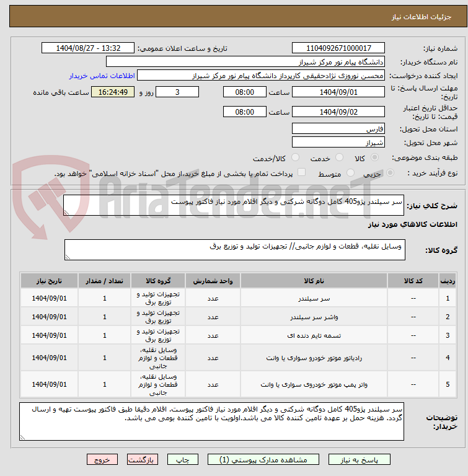Screen dimensions: 468x476
Task: Click the response deadline hour 08:00 field
Action: [x=245, y=92]
